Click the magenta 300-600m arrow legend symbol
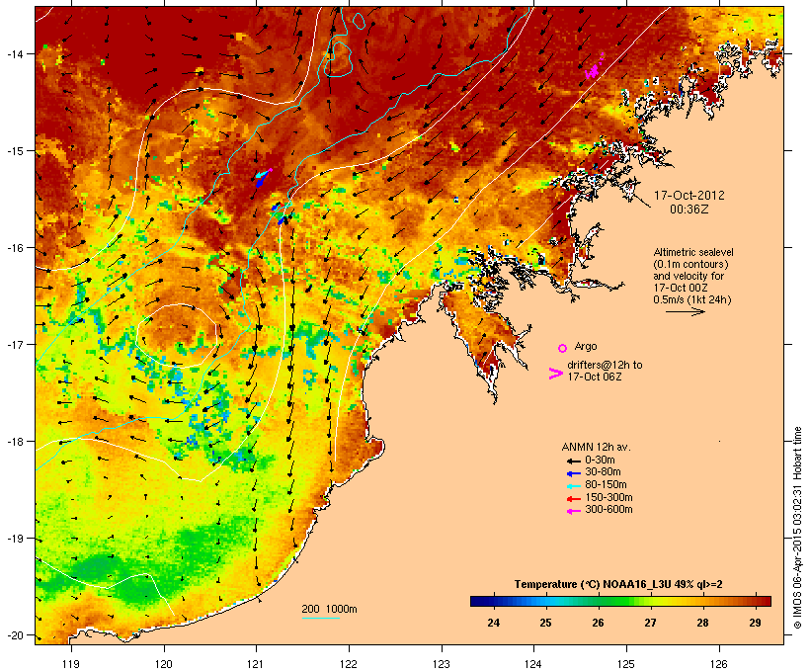810x672 pixels. coord(573,511)
